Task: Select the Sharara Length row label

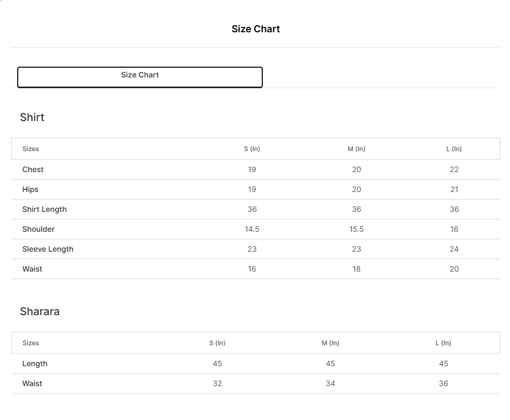Action: tap(35, 364)
